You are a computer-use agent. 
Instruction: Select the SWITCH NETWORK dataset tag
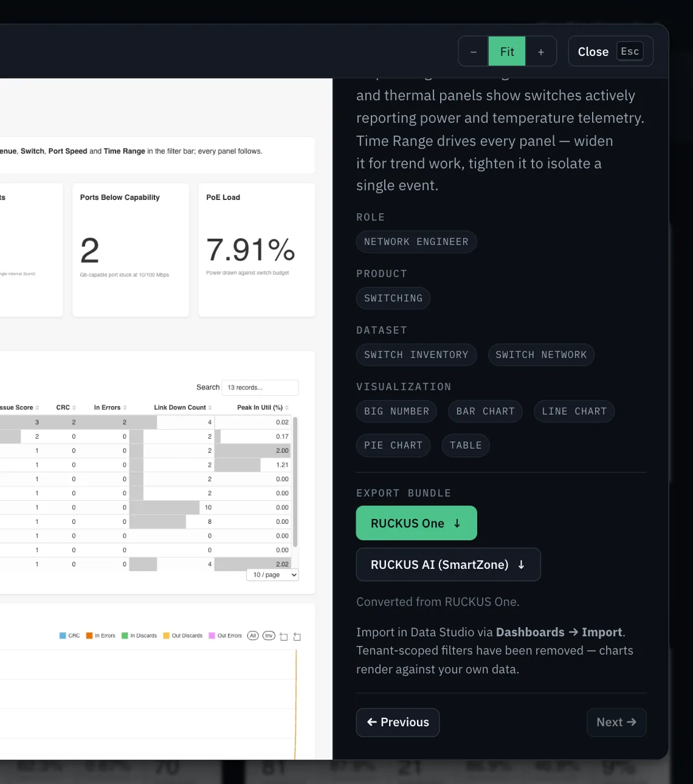click(x=541, y=355)
